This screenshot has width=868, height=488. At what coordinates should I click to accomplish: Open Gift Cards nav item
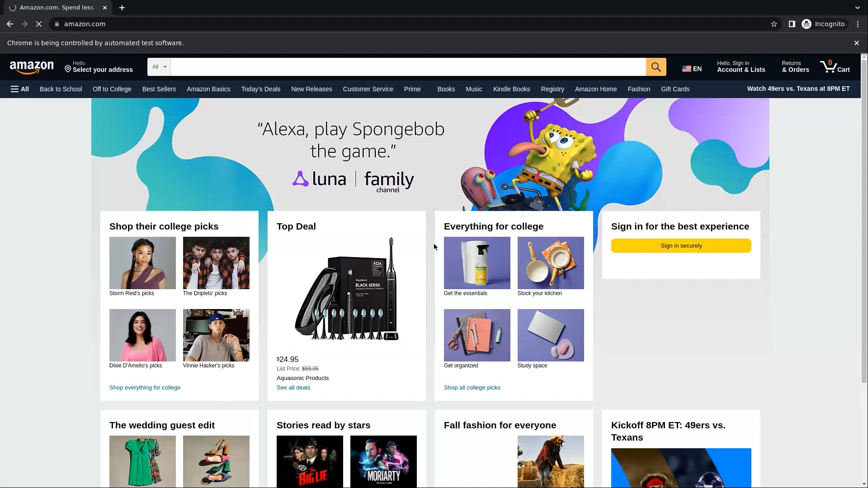coord(675,89)
